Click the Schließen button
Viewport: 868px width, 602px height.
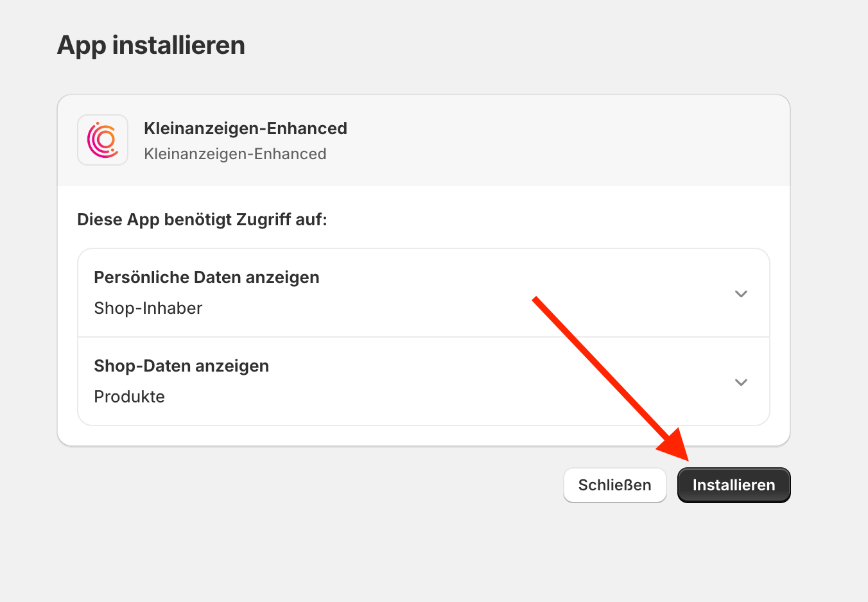[615, 485]
